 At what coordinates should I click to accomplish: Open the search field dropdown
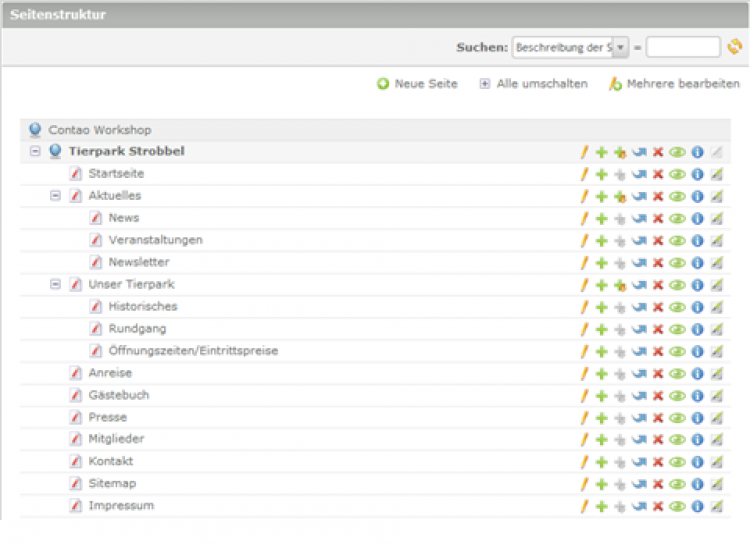click(620, 48)
